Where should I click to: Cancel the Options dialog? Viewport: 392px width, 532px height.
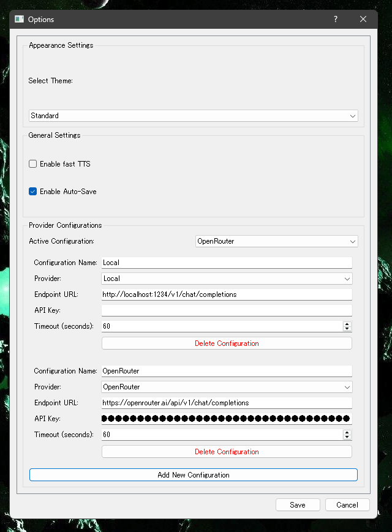(x=347, y=505)
